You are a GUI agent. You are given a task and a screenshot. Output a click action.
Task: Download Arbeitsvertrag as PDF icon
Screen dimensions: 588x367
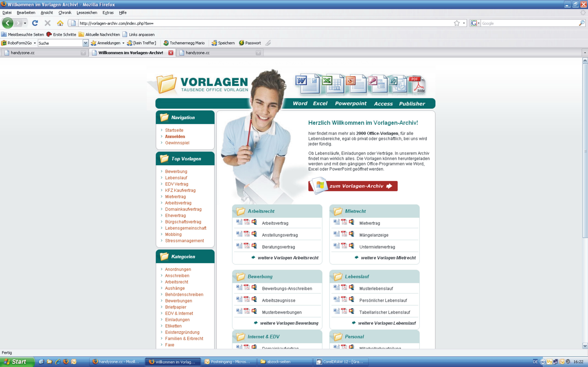[x=247, y=222]
